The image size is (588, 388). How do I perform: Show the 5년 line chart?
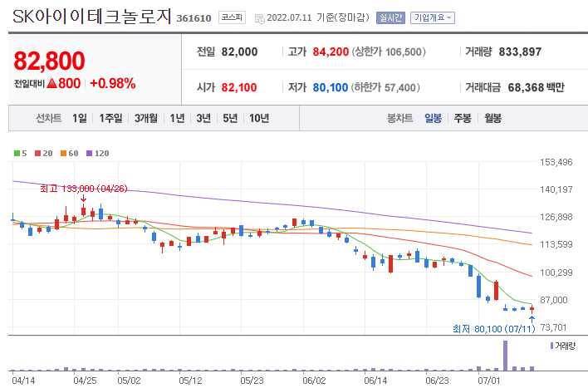tap(230, 118)
